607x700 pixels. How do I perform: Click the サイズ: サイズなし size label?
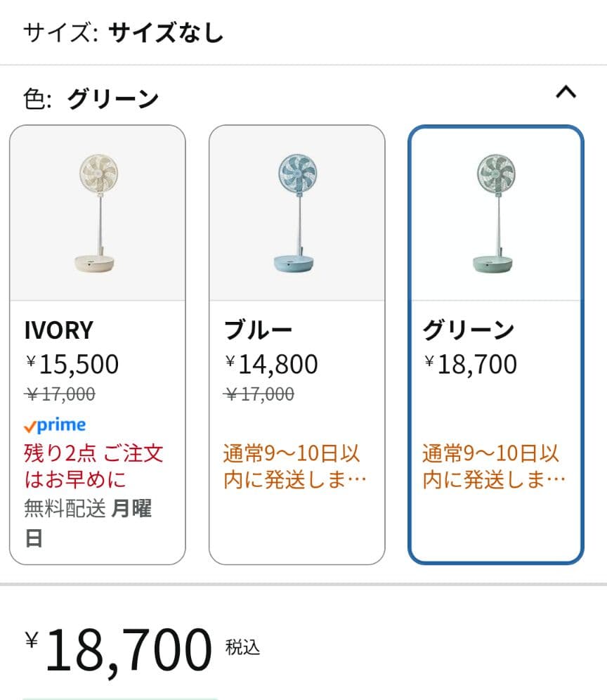[x=123, y=32]
